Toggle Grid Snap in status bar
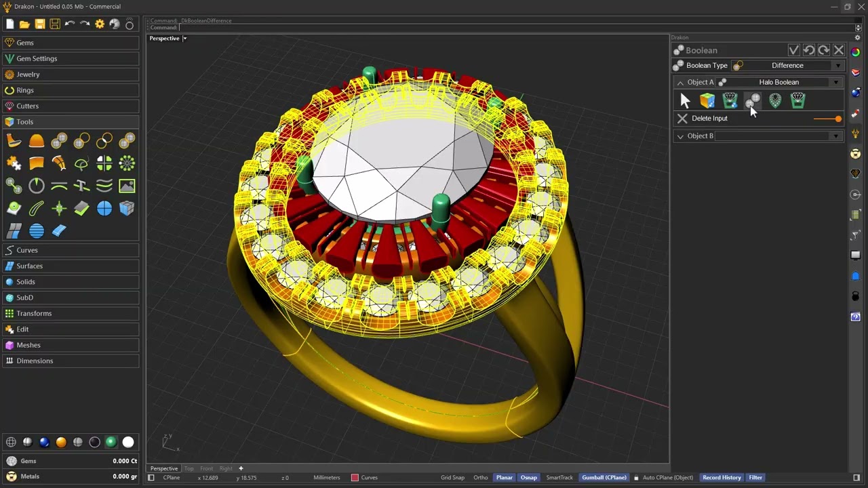Image resolution: width=868 pixels, height=488 pixels. pos(452,477)
